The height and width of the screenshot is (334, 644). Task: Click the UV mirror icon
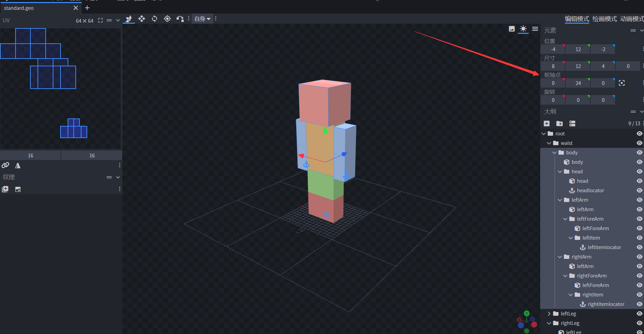pyautogui.click(x=18, y=165)
